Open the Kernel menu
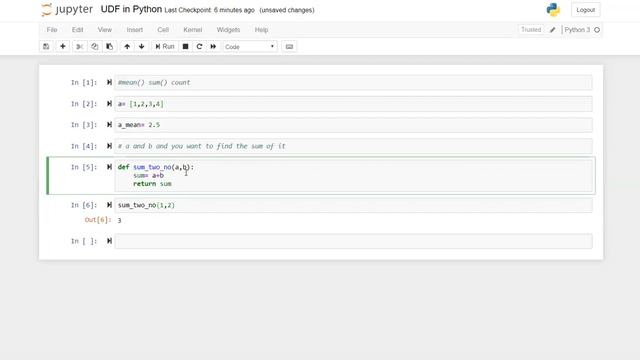Image resolution: width=640 pixels, height=360 pixels. click(x=193, y=30)
